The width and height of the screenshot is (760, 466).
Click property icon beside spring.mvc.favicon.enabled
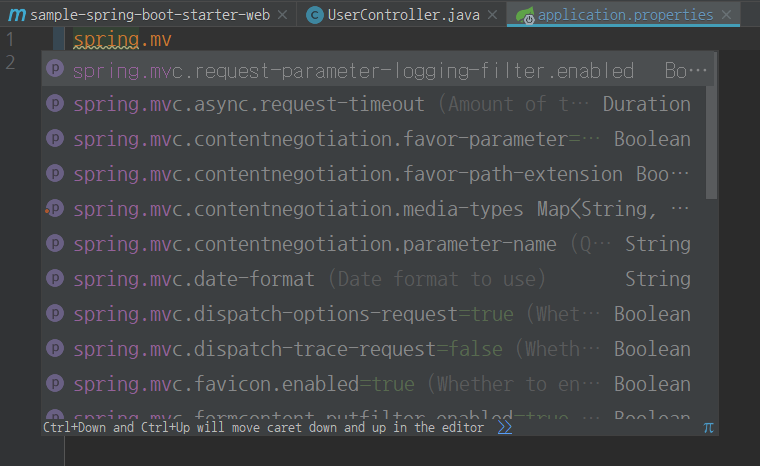click(x=56, y=384)
